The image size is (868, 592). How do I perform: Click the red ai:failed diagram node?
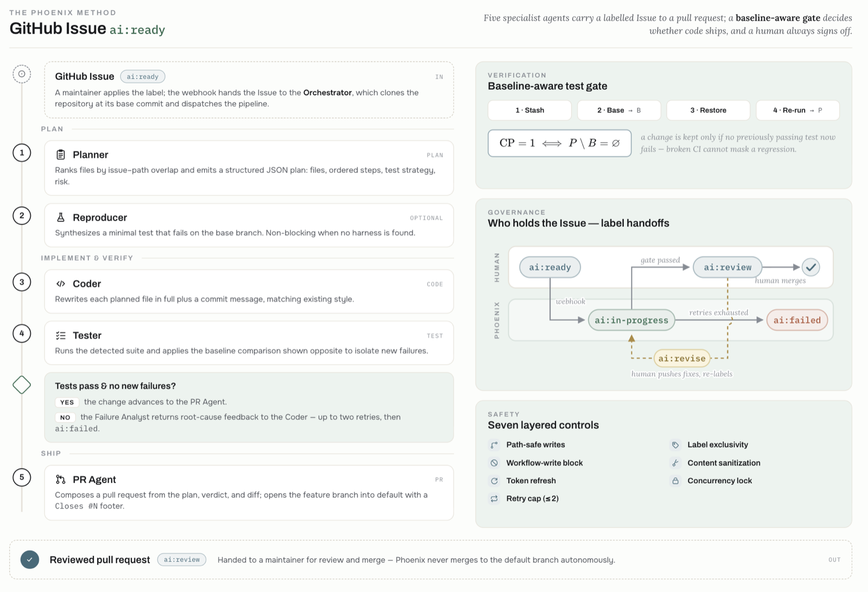click(797, 320)
